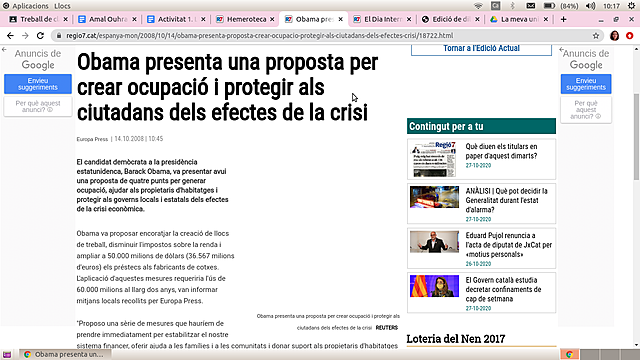Click the page vertical scrollbar thumb

coord(636,137)
